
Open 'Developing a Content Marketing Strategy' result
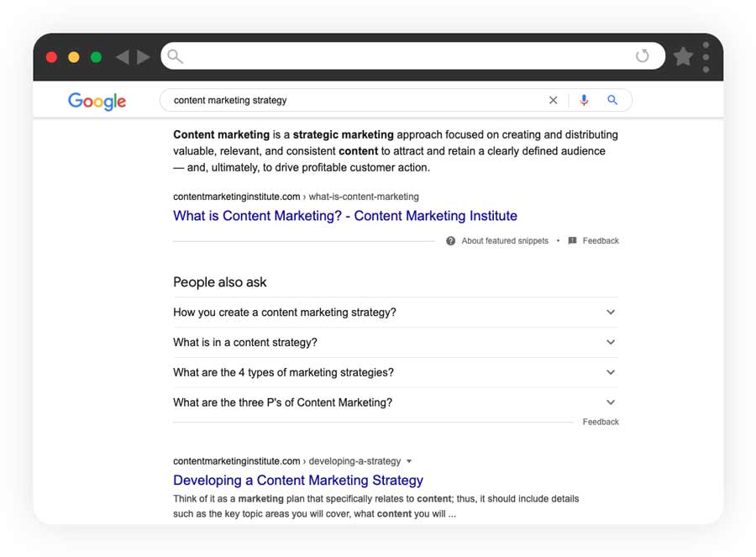[298, 480]
